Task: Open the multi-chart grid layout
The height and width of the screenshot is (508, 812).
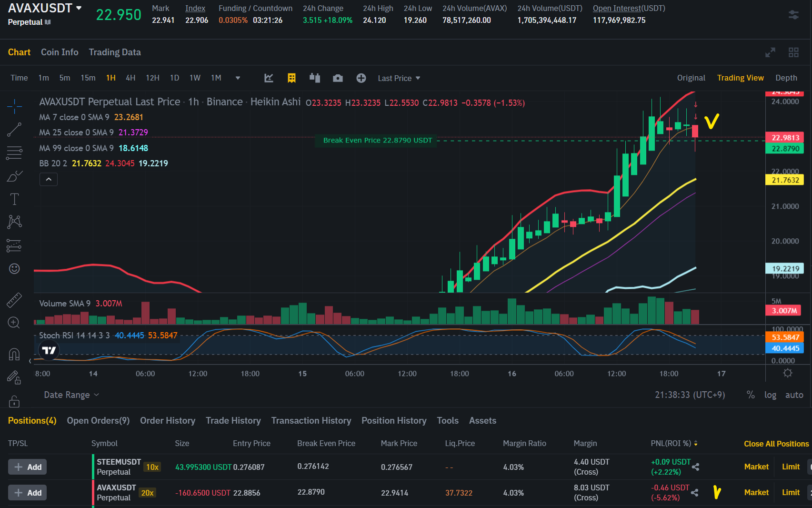Action: [x=793, y=52]
